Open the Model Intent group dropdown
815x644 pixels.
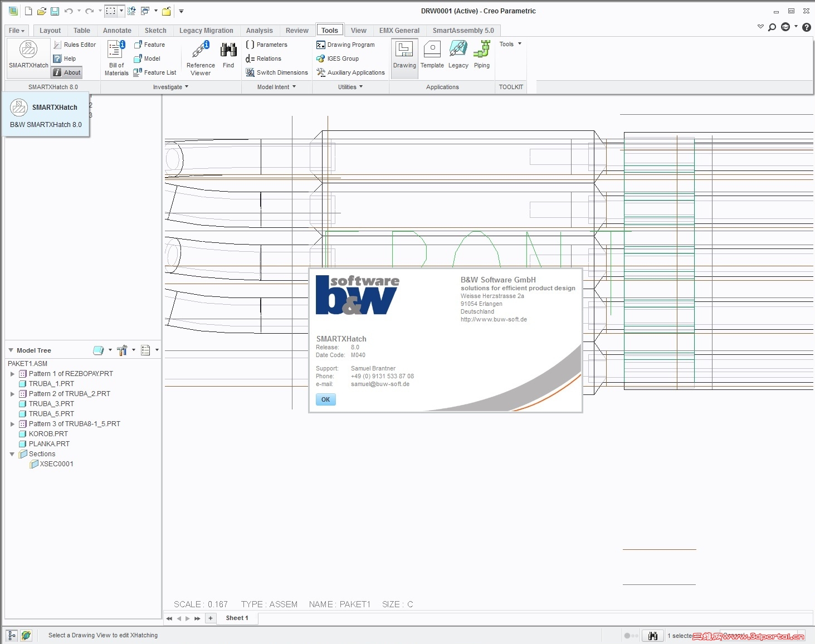click(277, 87)
